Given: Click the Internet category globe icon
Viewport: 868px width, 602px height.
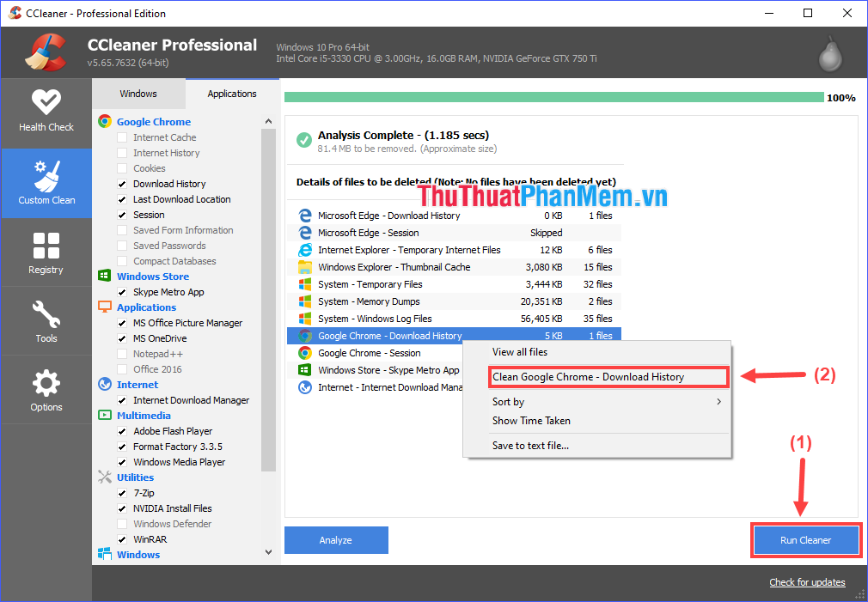Looking at the screenshot, I should click(105, 384).
